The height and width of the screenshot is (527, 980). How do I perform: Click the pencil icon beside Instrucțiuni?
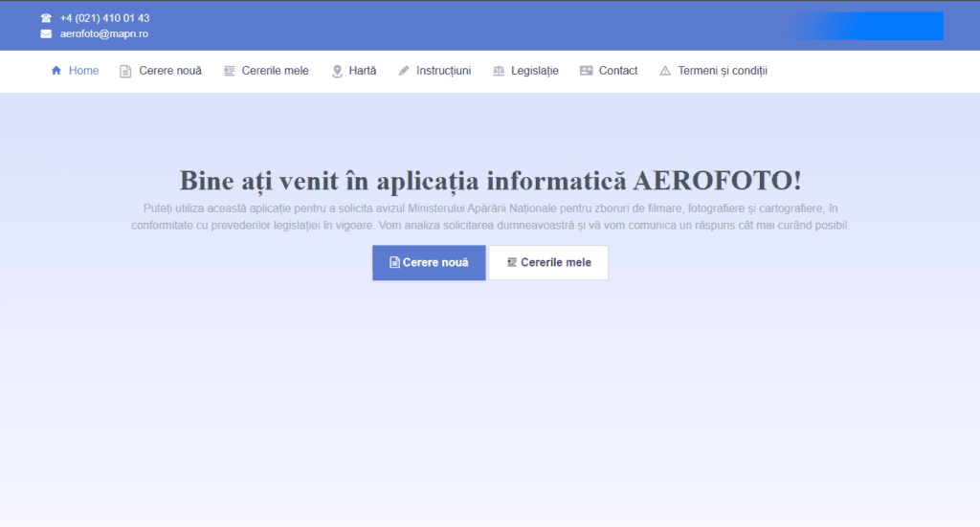[404, 71]
